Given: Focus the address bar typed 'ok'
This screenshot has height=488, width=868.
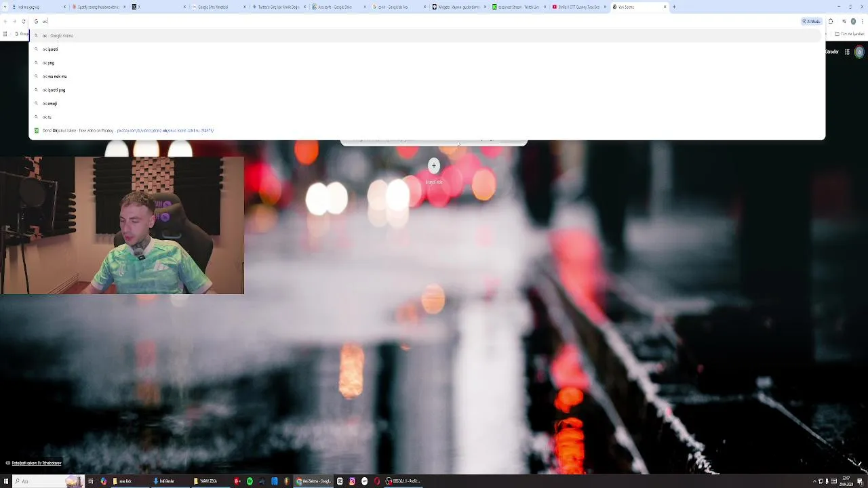Looking at the screenshot, I should [414, 21].
